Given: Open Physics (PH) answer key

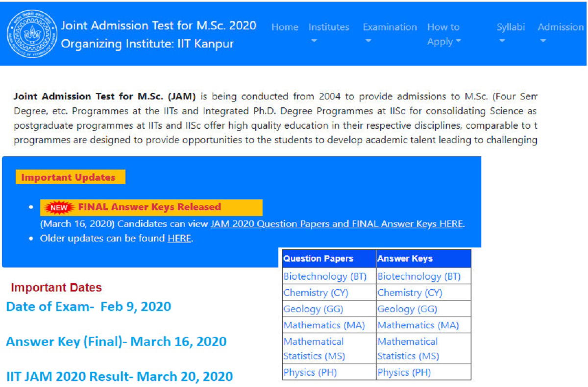Looking at the screenshot, I should [x=404, y=373].
